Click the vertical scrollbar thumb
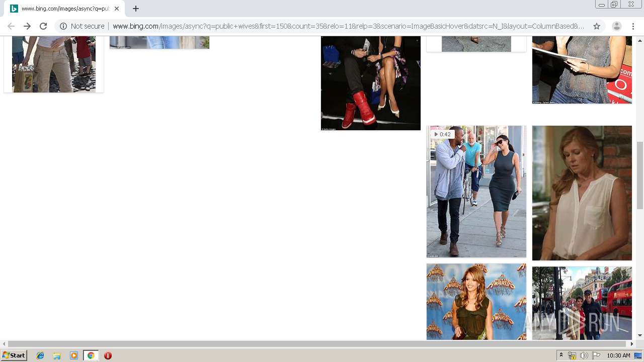The width and height of the screenshot is (644, 362). coord(640,175)
